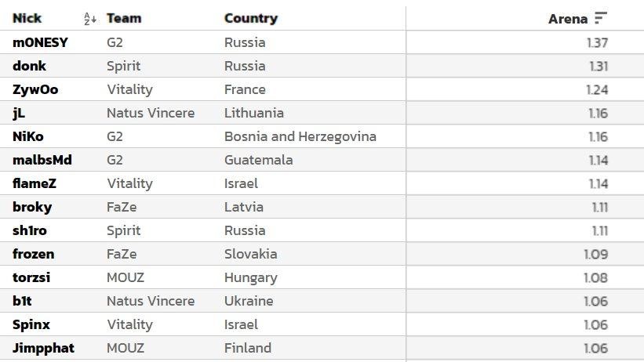Click the malbsMd nickname cell

pos(42,160)
